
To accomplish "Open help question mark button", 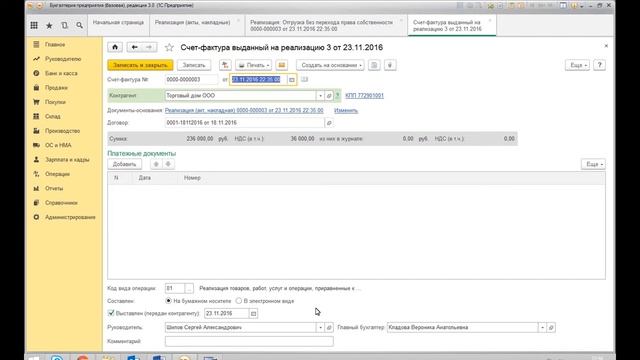I will coord(599,65).
